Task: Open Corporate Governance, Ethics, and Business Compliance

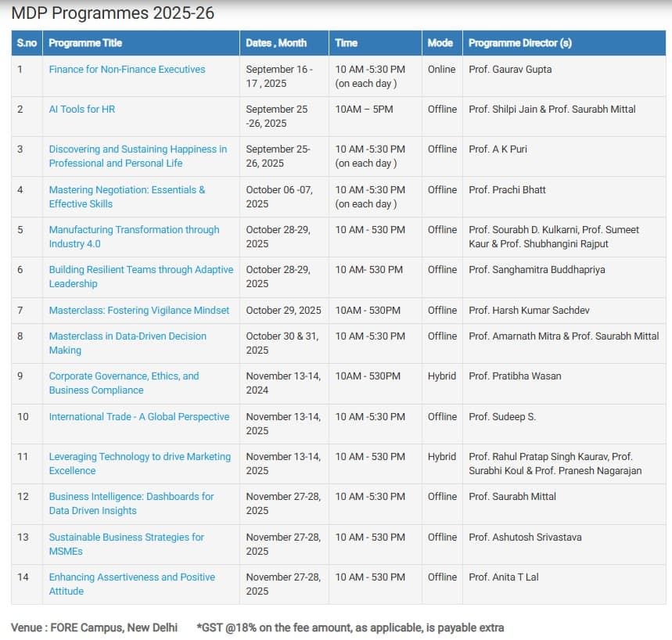Action: tap(124, 376)
